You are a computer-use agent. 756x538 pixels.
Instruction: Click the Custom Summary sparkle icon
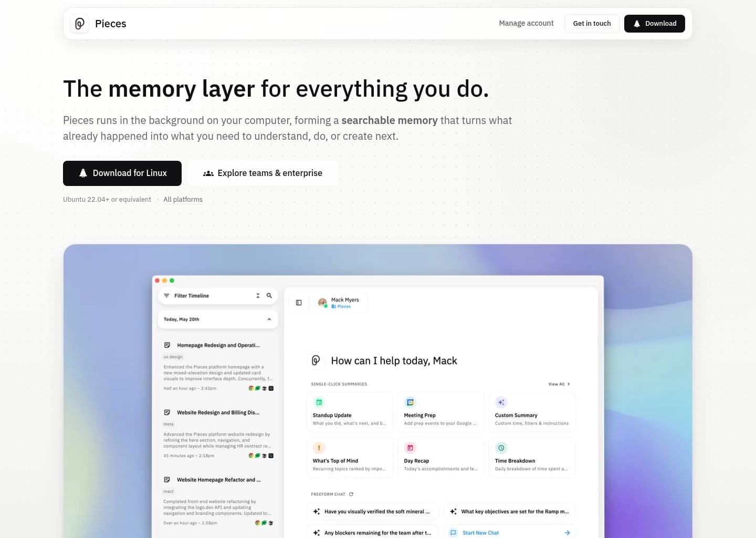pyautogui.click(x=501, y=402)
